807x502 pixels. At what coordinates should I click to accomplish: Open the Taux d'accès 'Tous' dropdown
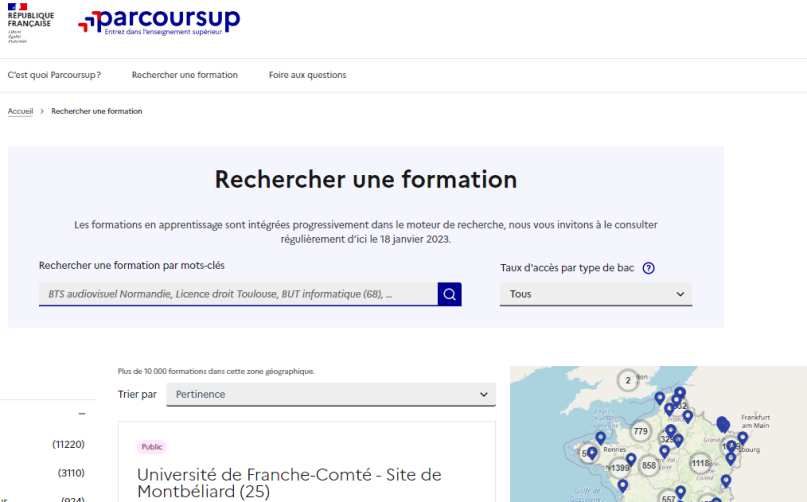click(x=596, y=294)
